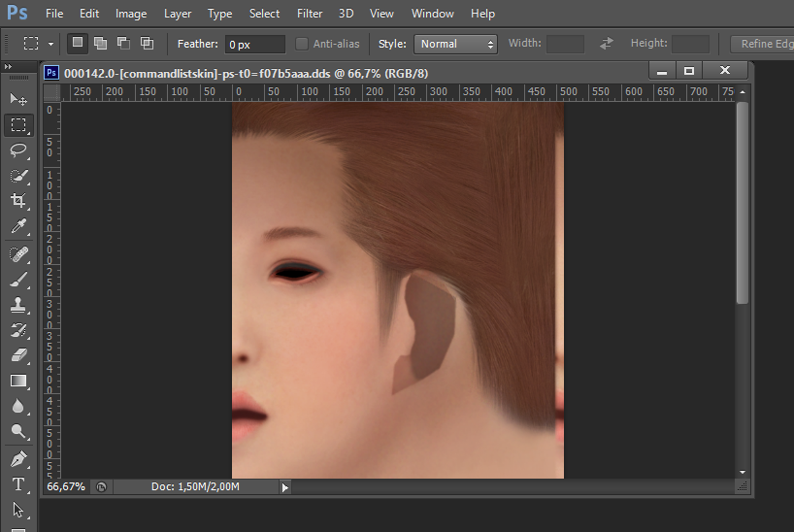This screenshot has width=794, height=532.
Task: Choose the Eyedropper tool
Action: point(18,226)
